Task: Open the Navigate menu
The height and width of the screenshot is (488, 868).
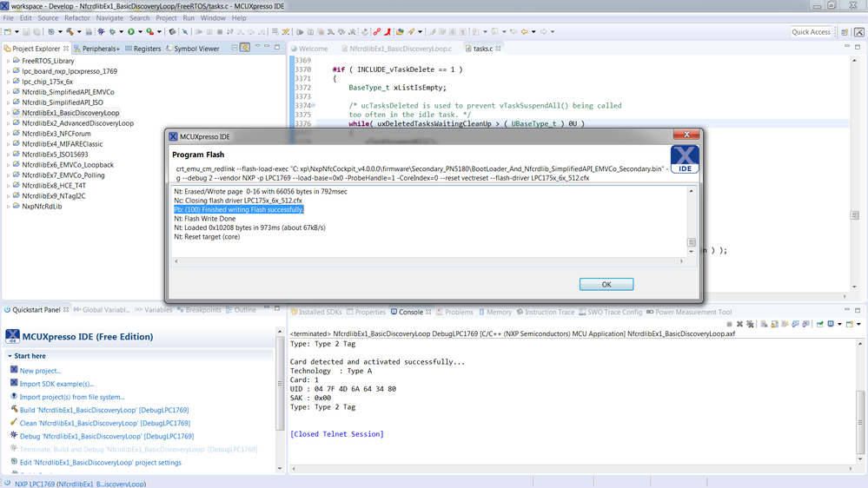Action: [x=109, y=18]
